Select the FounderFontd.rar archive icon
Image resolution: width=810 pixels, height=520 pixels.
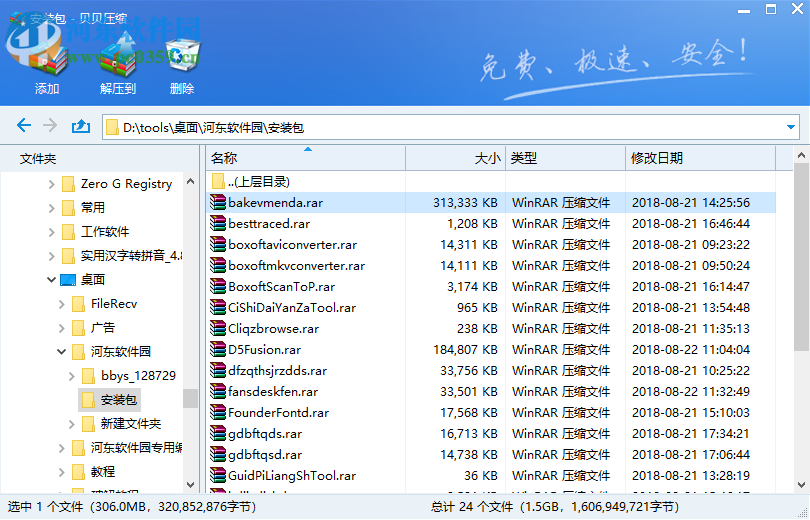point(218,413)
